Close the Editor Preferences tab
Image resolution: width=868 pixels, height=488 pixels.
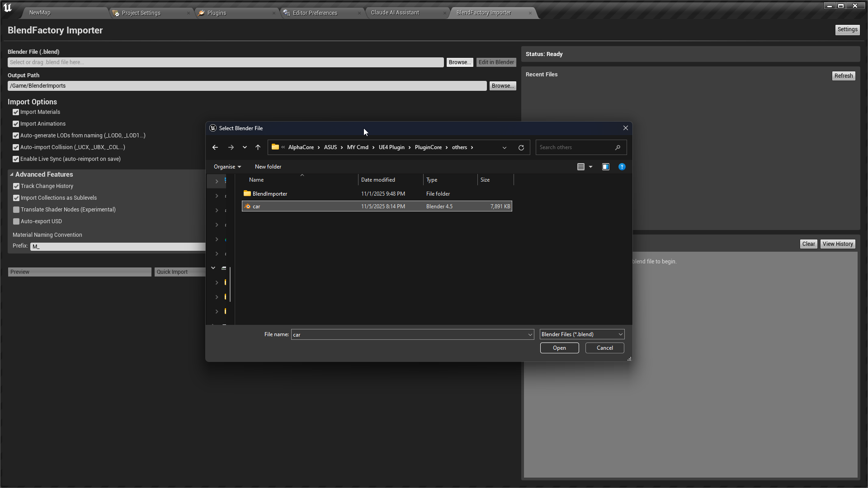(x=359, y=13)
